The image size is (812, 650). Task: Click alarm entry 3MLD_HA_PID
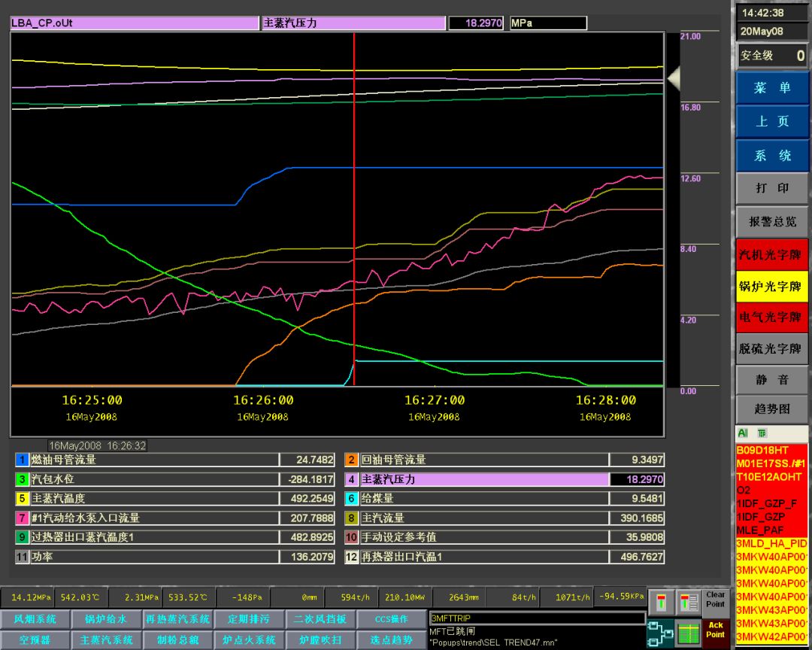(771, 543)
